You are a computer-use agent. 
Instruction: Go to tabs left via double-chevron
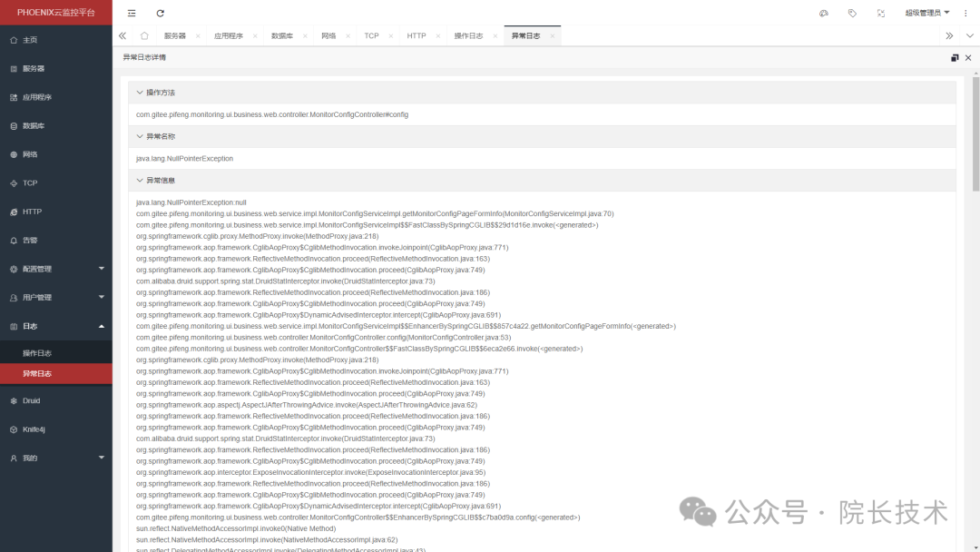tap(122, 35)
